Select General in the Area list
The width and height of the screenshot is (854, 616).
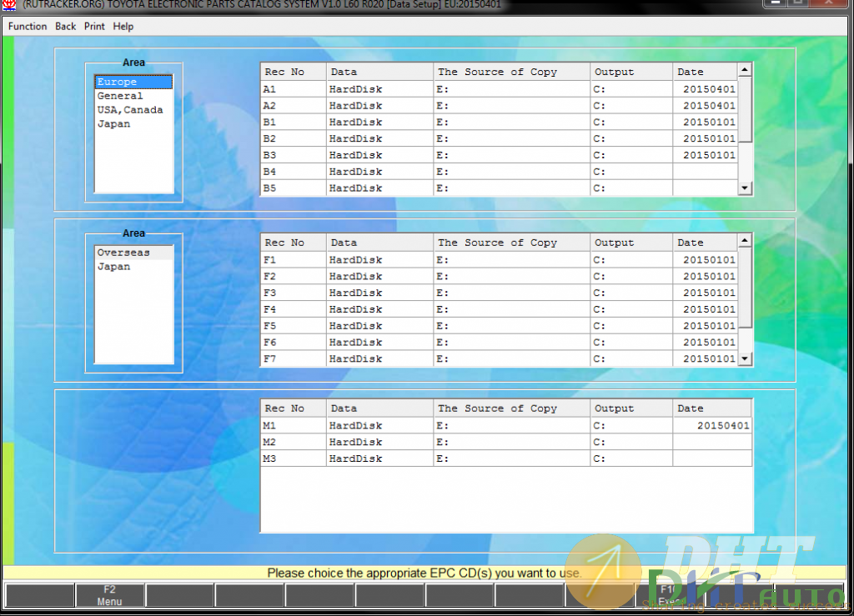click(120, 96)
